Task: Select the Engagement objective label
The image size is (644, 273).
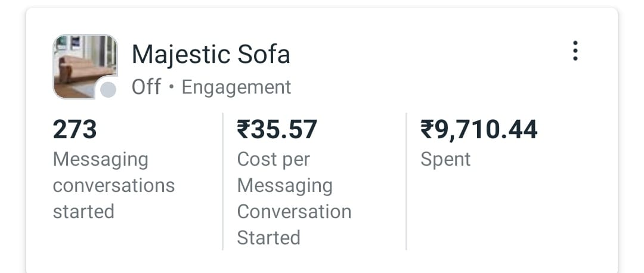Action: point(236,87)
